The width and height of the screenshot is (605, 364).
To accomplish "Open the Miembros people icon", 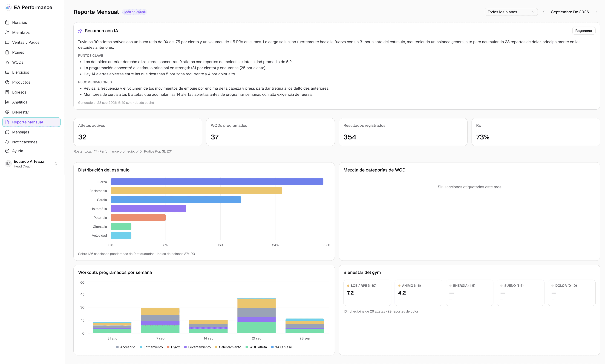I will [x=7, y=32].
